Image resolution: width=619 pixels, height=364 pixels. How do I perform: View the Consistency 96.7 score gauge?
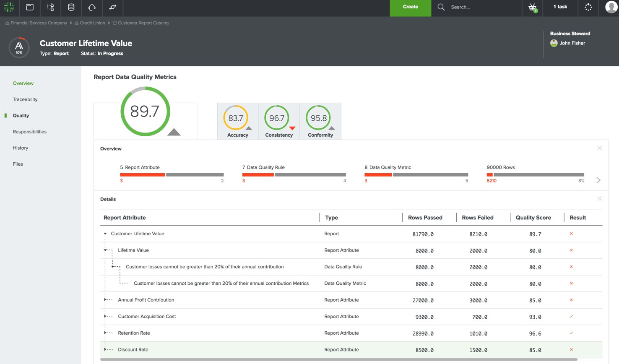click(x=277, y=118)
